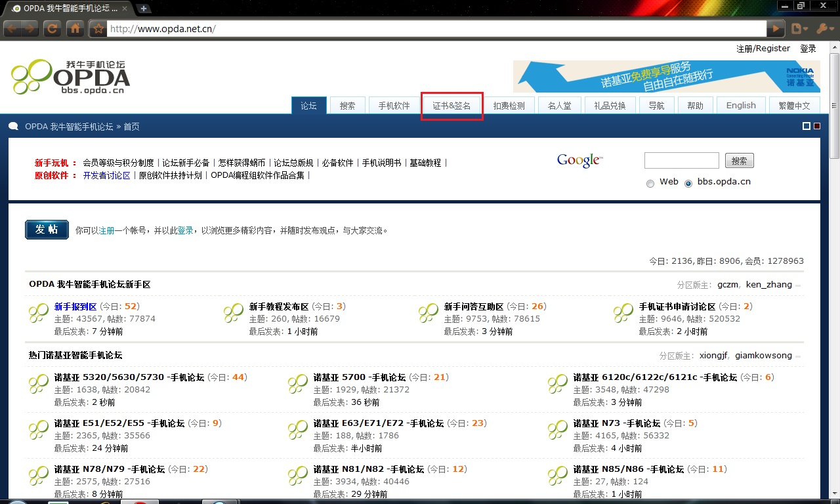Select the Web search radio button
This screenshot has height=504, width=840.
coord(650,184)
